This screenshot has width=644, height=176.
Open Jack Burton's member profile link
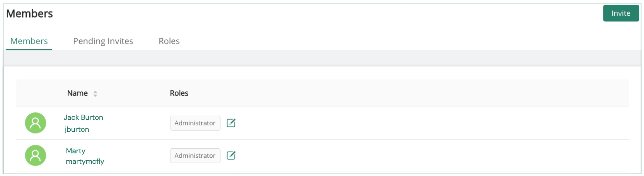(x=83, y=117)
